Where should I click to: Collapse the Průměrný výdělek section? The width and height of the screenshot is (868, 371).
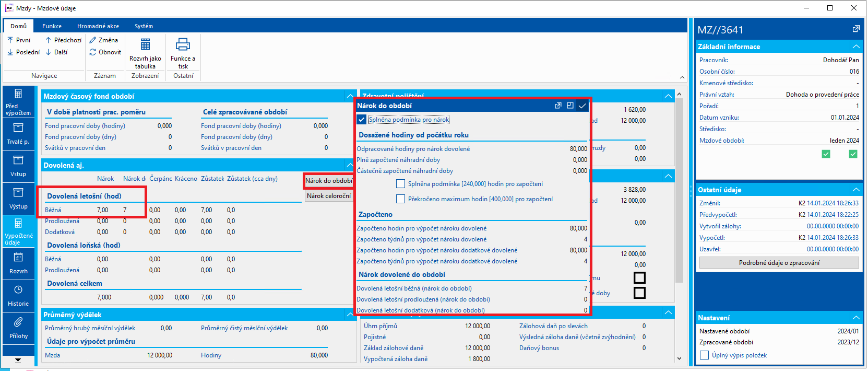click(350, 315)
